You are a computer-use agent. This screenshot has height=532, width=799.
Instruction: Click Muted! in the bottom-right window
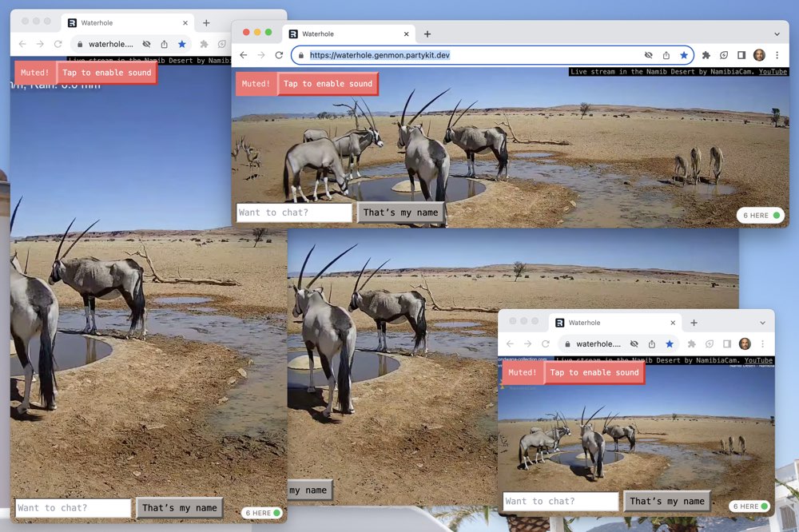(x=523, y=372)
